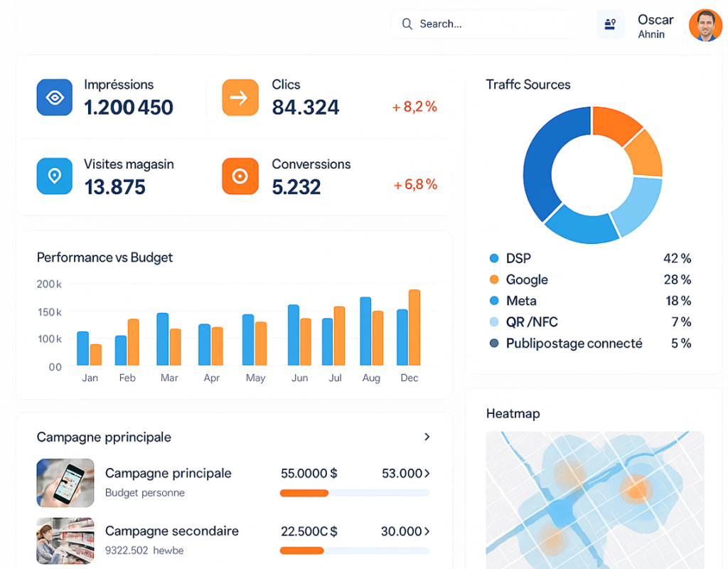Click the Heatmap map view

594,498
